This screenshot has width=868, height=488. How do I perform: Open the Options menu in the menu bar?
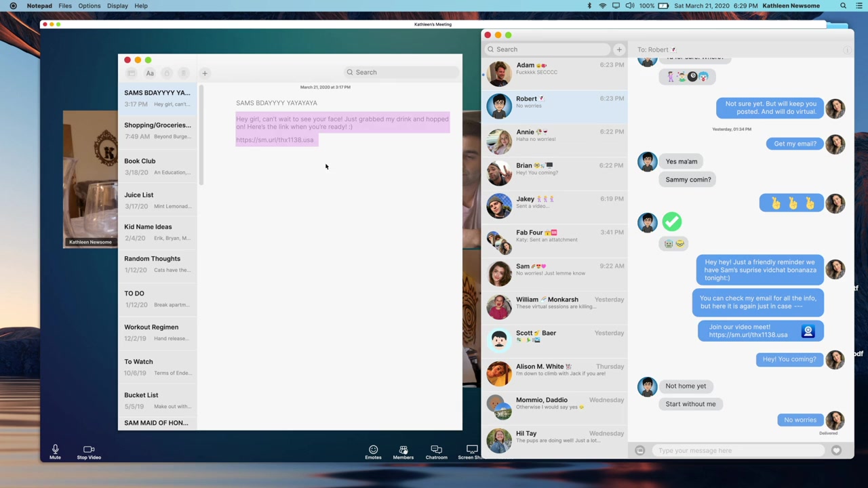(89, 6)
